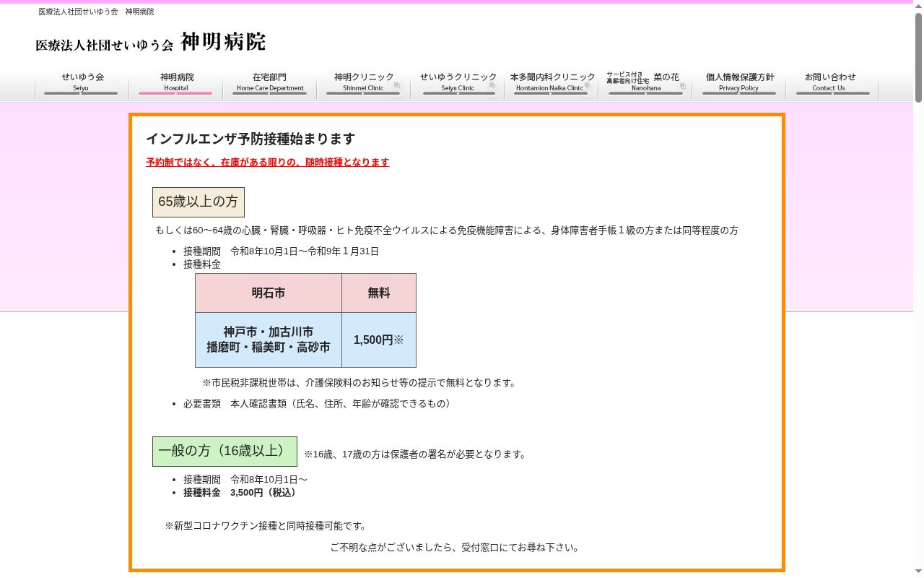This screenshot has height=578, width=924.
Task: Open the せいゆうクリニック Seiyu Clinic menu label
Action: pyautogui.click(x=458, y=83)
